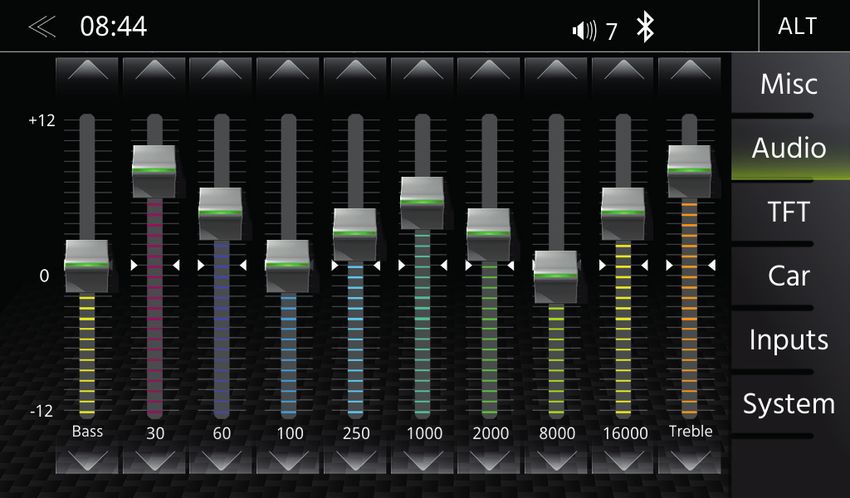Click the 2000 Hz slider handle
The width and height of the screenshot is (850, 498).
[489, 235]
